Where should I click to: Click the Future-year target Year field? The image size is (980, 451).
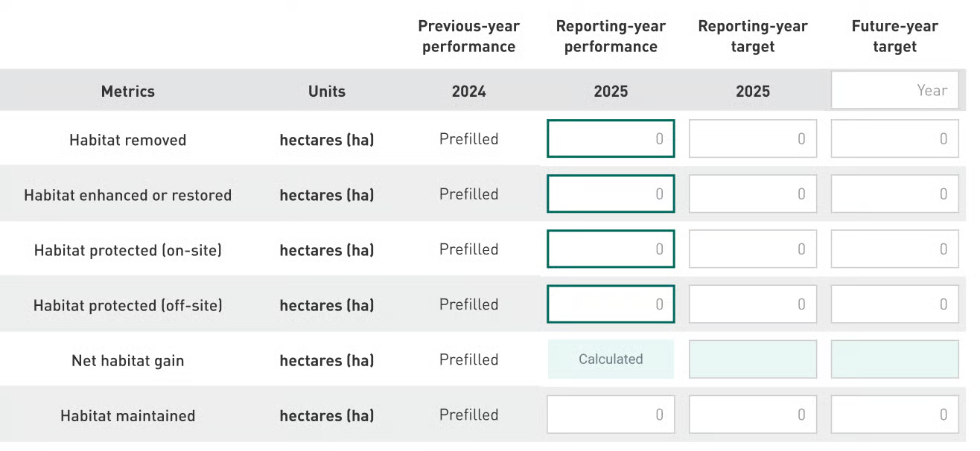894,91
